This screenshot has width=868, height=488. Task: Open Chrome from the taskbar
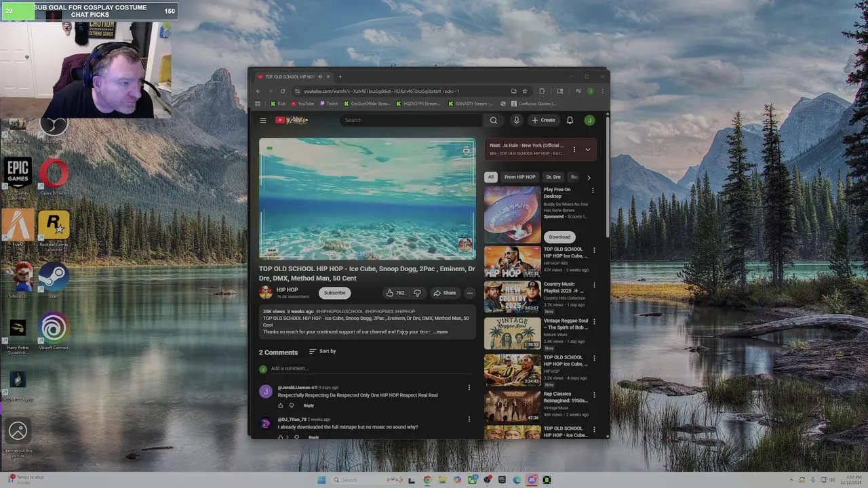pos(427,480)
